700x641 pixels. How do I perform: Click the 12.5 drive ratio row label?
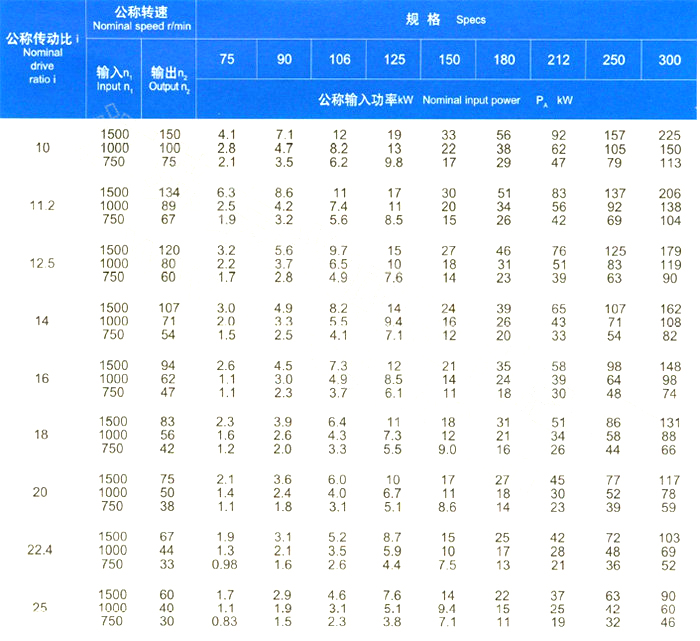coord(41,264)
